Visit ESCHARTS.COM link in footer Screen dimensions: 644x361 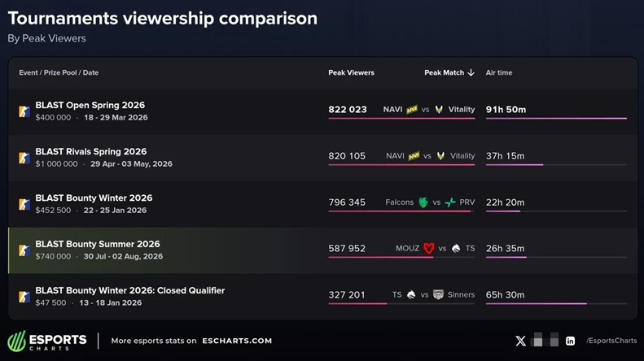pos(237,341)
